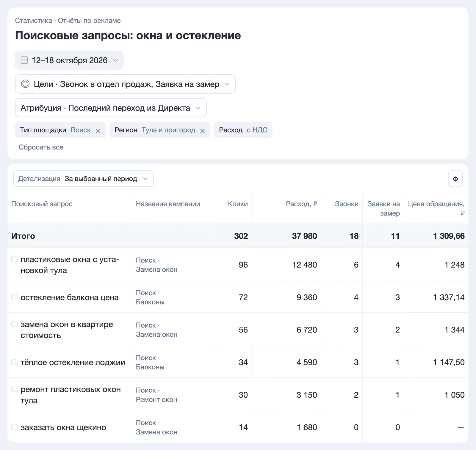Open the table settings gear icon
Screen dimensions: 476x450
pos(455,179)
